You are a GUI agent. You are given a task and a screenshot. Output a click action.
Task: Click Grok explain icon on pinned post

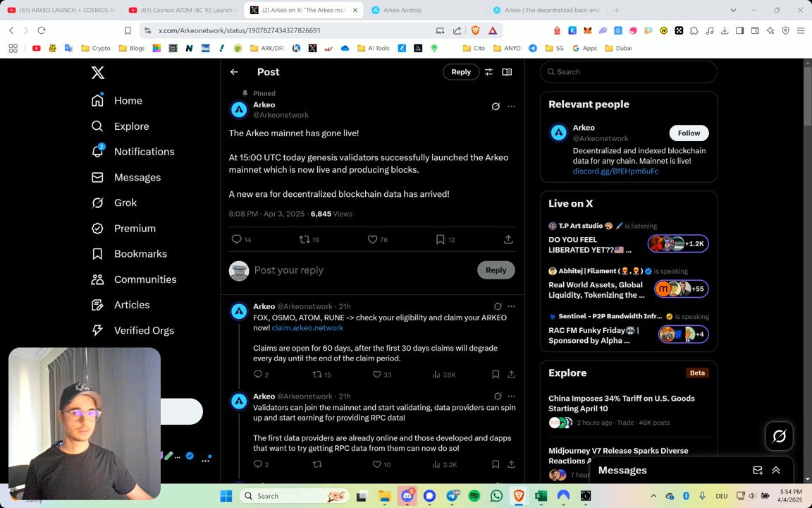[496, 107]
